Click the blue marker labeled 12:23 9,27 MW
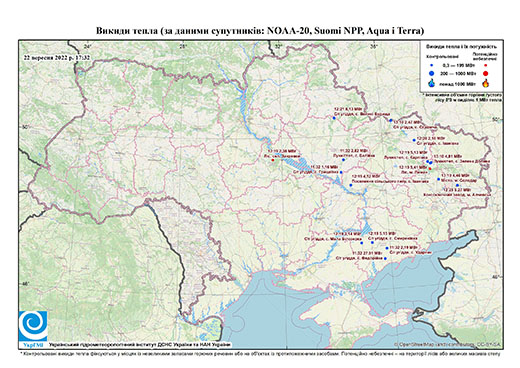The image size is (520, 368). click(457, 185)
